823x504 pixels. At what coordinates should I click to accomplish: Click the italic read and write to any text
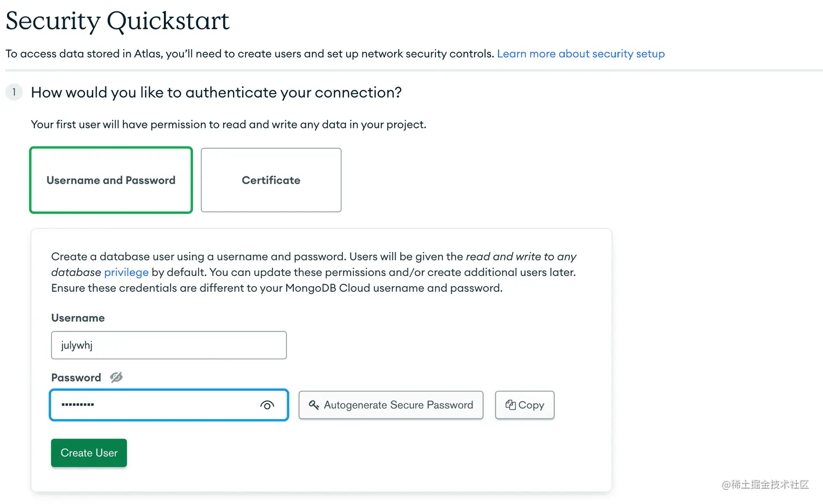pyautogui.click(x=521, y=256)
